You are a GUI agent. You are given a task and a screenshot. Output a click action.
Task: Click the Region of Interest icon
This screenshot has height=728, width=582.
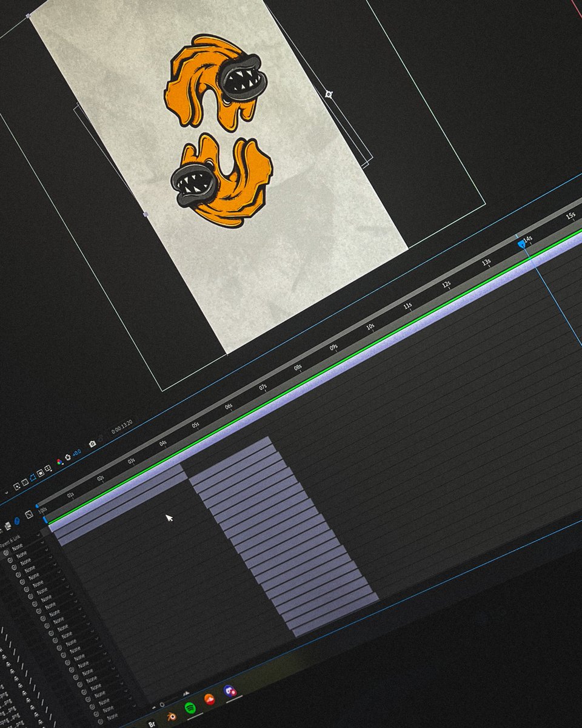41,473
